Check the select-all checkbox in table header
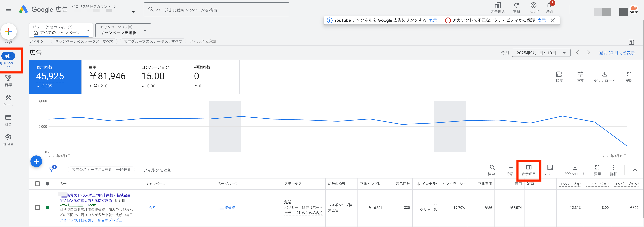Screen dimensions: 644x227 (x=37, y=184)
